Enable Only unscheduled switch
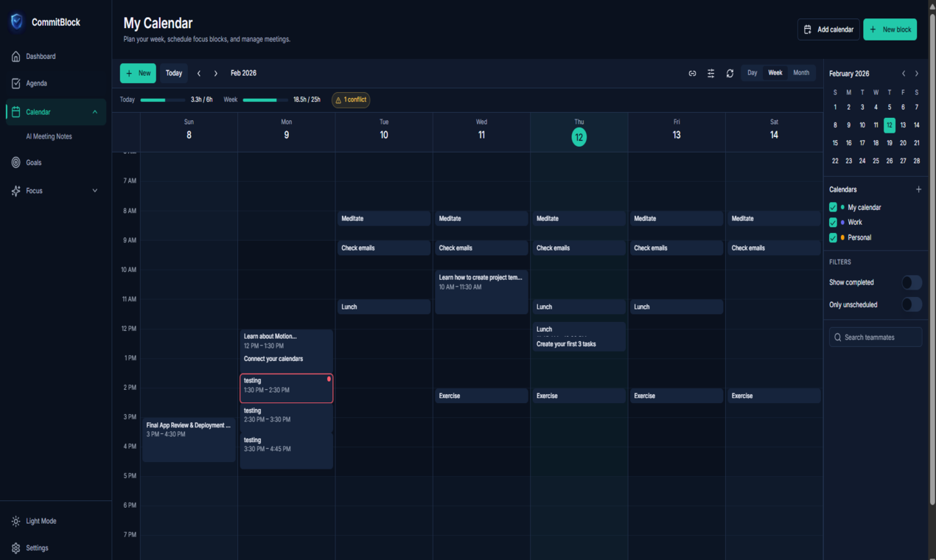The height and width of the screenshot is (560, 936). pos(912,304)
